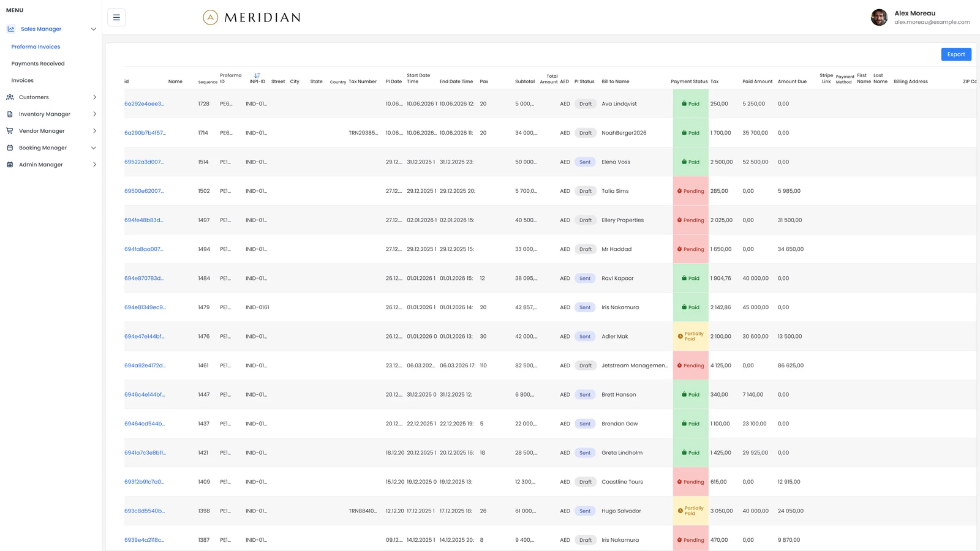Viewport: 980px width, 551px height.
Task: Expand the Inventory Manager chevron
Action: [x=94, y=114]
